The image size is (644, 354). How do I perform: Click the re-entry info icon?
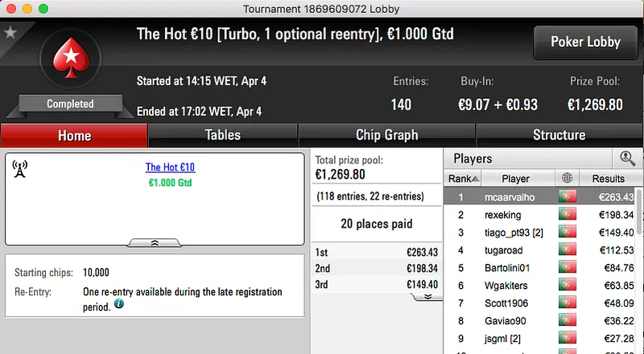pos(119,304)
